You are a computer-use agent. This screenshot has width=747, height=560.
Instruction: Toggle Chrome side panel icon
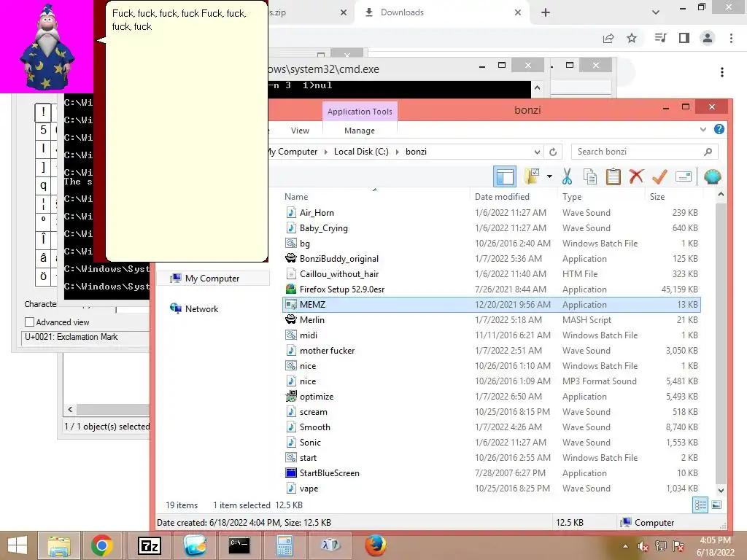[684, 38]
